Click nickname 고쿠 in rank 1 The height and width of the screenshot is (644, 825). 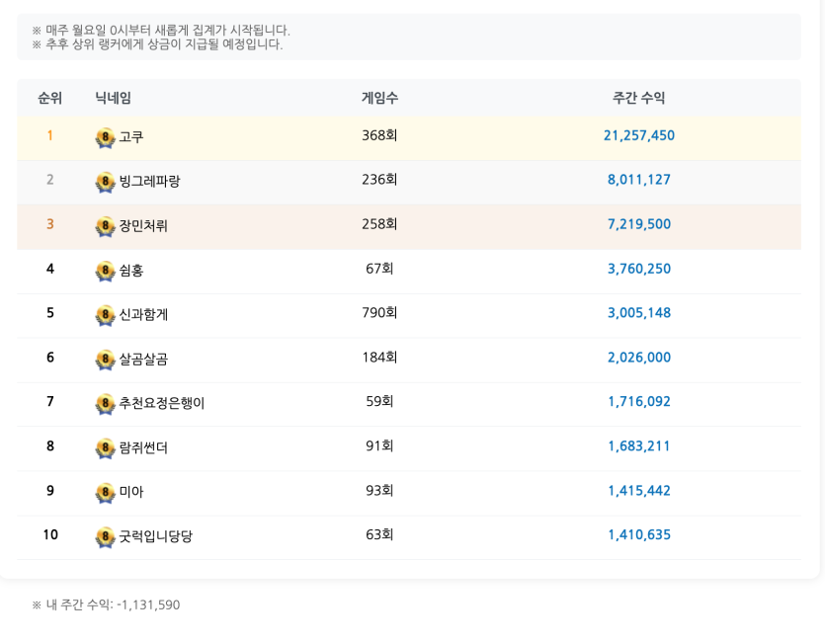[x=131, y=136]
